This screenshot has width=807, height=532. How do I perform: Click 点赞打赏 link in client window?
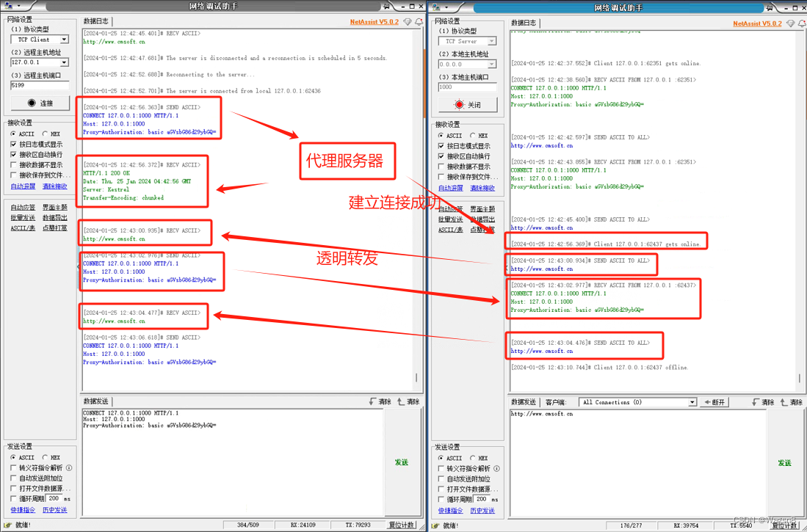pos(54,228)
